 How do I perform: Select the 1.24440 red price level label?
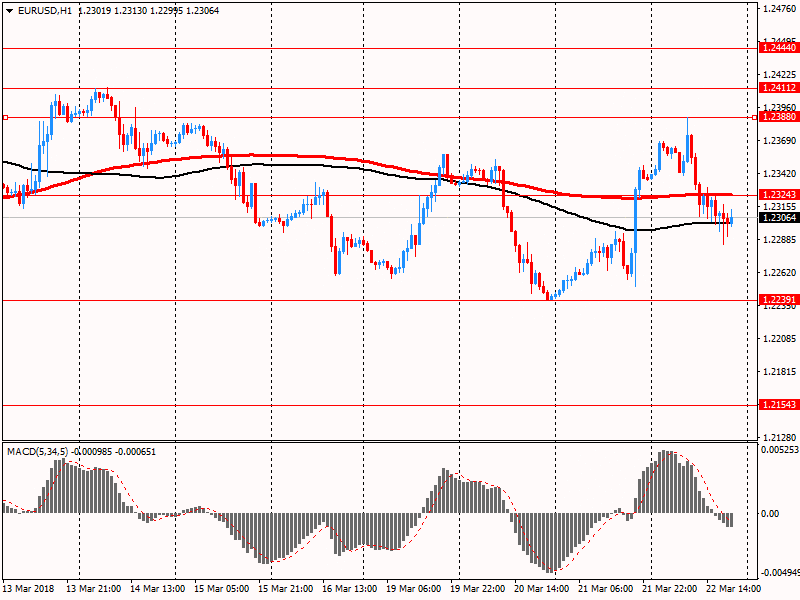(779, 48)
